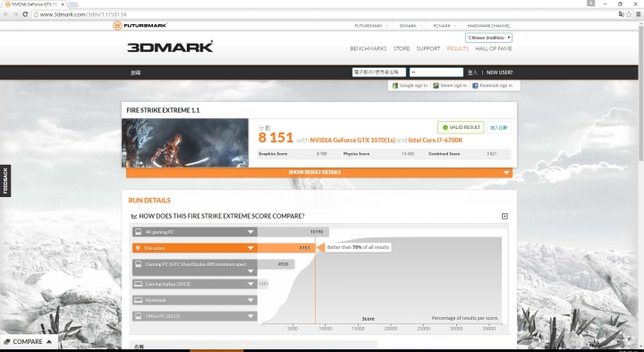Go to the Store menu item
This screenshot has width=644, height=352.
(402, 48)
